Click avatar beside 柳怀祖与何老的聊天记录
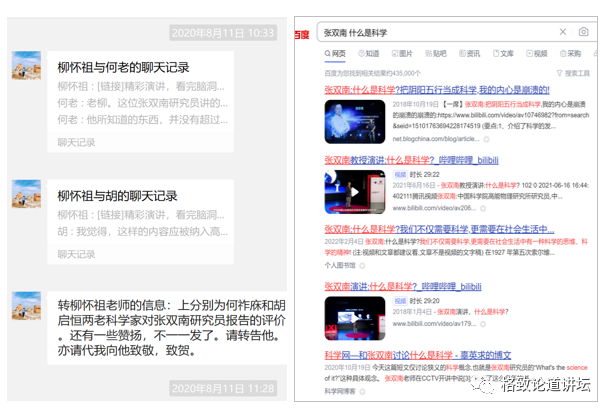The height and width of the screenshot is (411, 610). coord(26,65)
